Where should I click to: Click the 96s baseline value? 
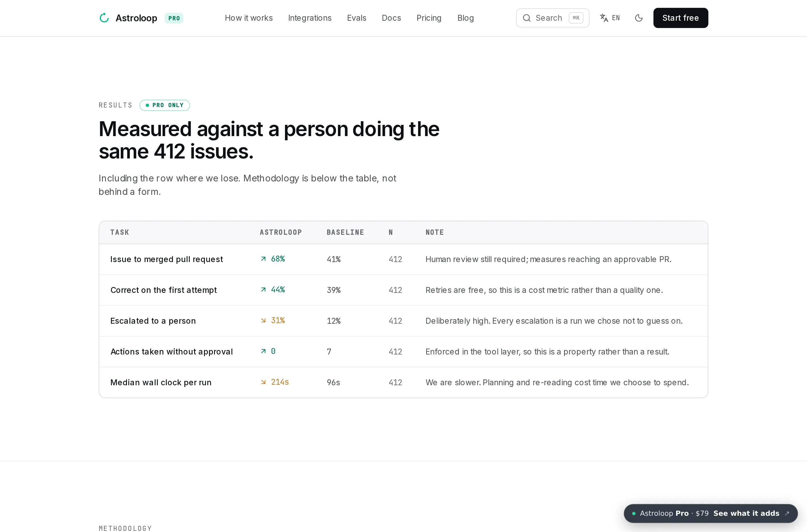pyautogui.click(x=333, y=383)
